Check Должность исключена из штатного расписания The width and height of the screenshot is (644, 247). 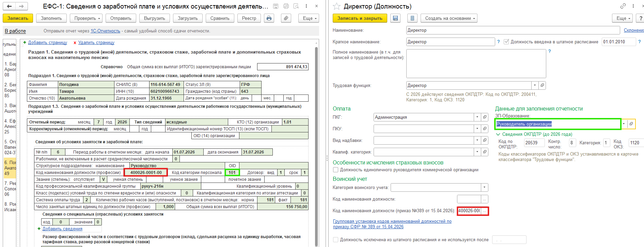coord(336,240)
